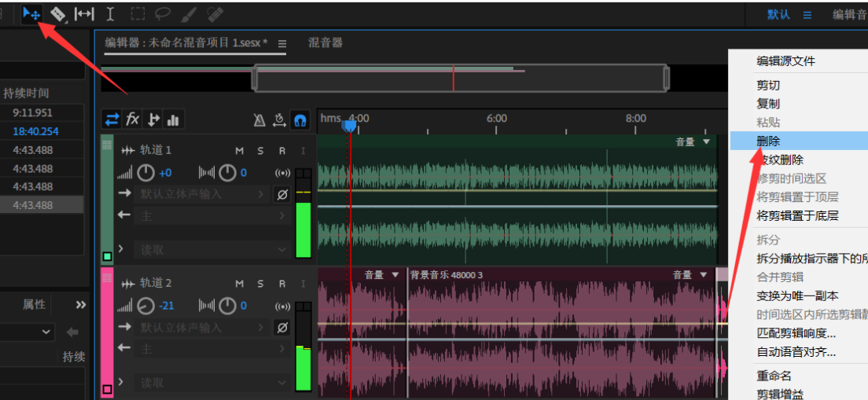Viewport: 868px width, 400px height.
Task: Solo 轨道 2 with S button
Action: click(x=260, y=284)
